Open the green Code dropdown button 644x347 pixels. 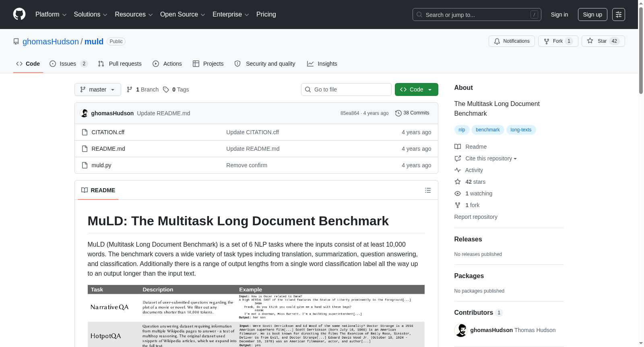click(416, 89)
